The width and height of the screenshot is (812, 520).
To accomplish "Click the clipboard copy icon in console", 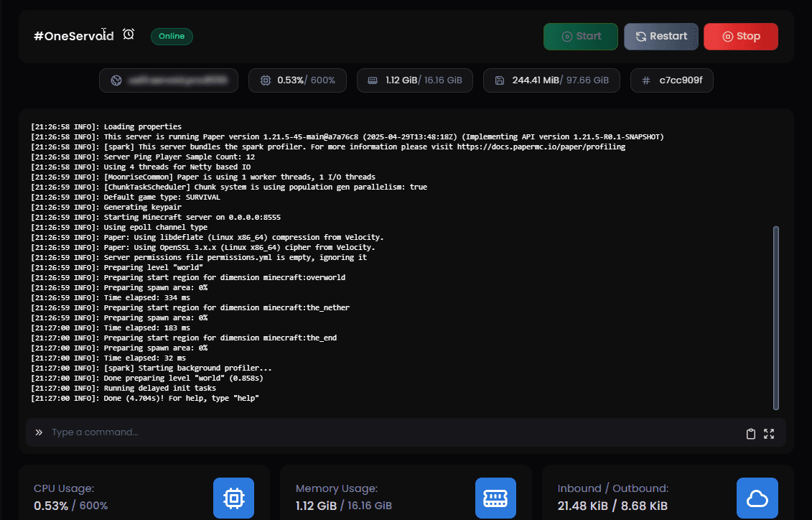I will tap(751, 433).
